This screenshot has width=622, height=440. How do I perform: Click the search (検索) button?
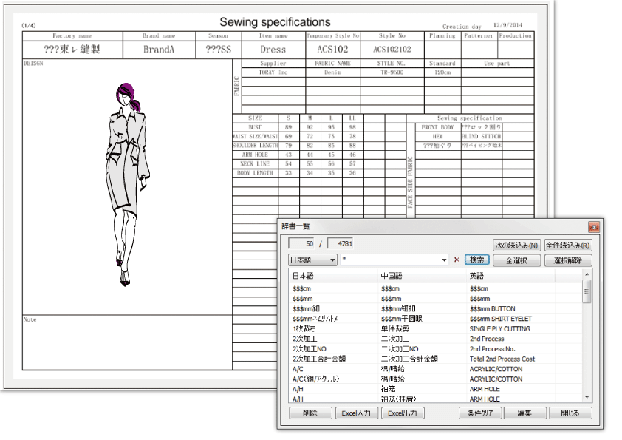476,260
